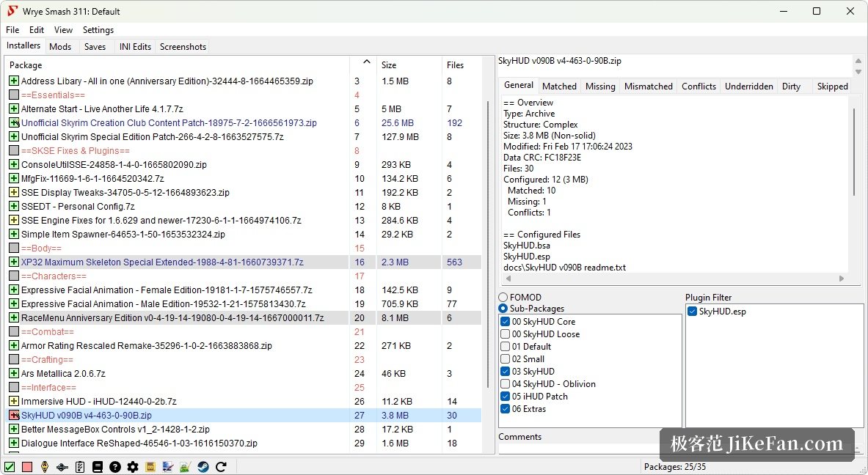Viewport: 868px width, 475px height.
Task: Enable the 01 Default sub-package
Action: (x=505, y=347)
